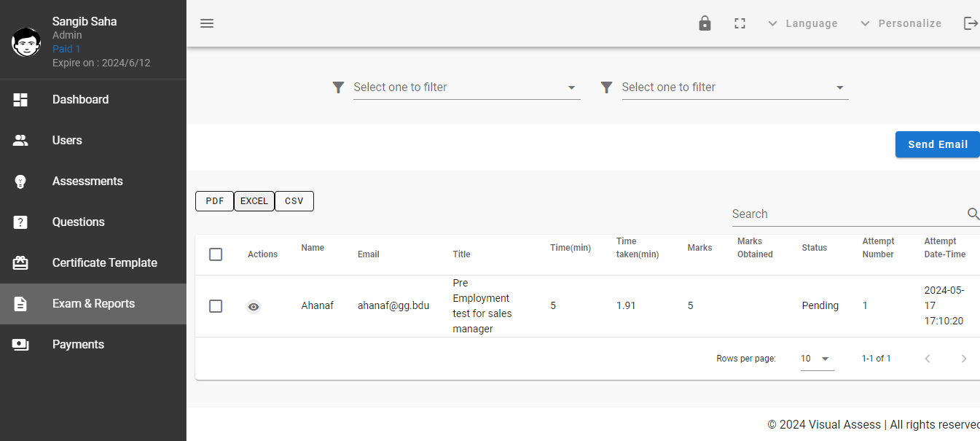Select the checkbox for Ahanaf's row
This screenshot has width=980, height=441.
coord(216,306)
